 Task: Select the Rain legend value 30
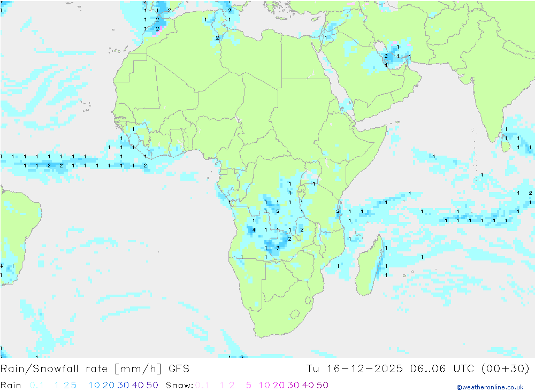[123, 385]
